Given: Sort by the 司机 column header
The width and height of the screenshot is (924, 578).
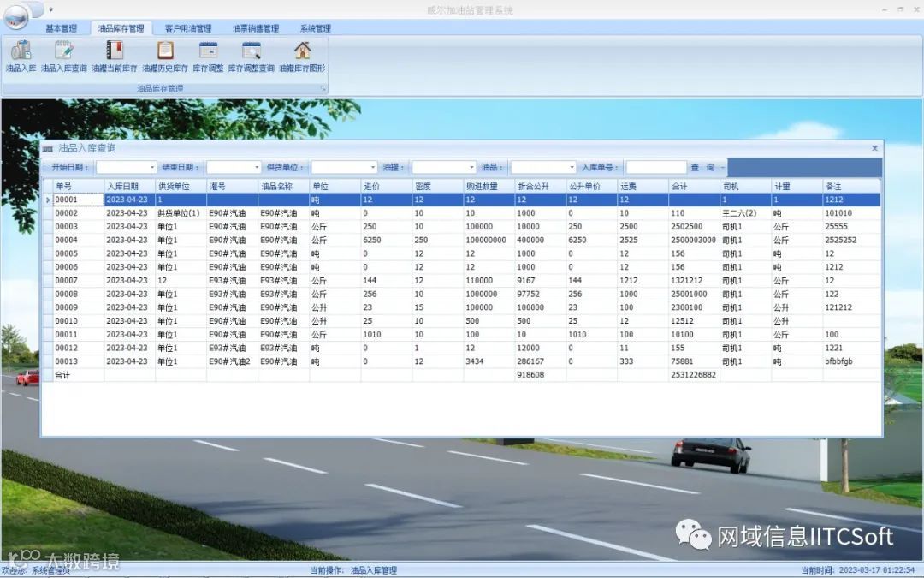Looking at the screenshot, I should point(745,187).
